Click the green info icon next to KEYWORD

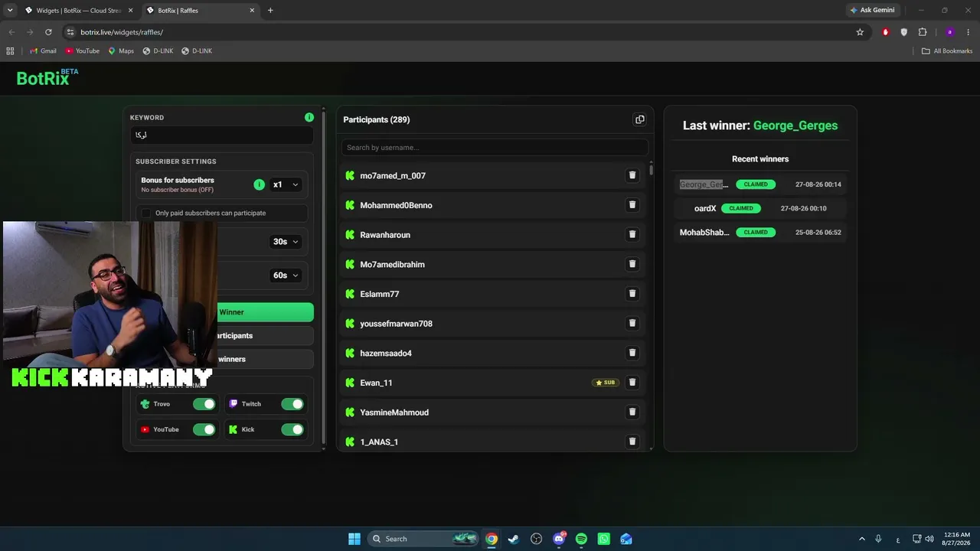(309, 117)
